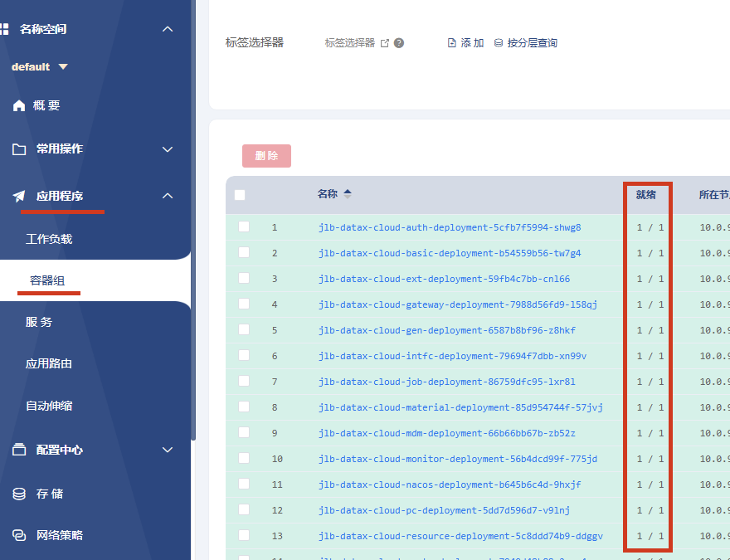730x560 pixels.
Task: Open the 工作负载 menu item
Action: (x=49, y=239)
